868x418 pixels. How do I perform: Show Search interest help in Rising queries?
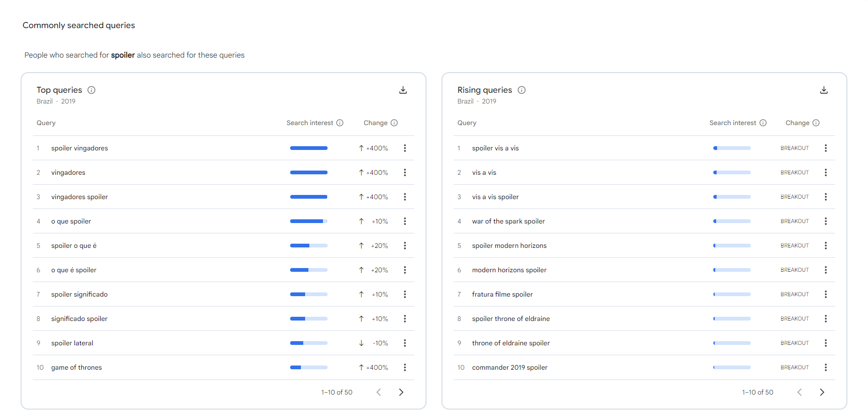763,123
